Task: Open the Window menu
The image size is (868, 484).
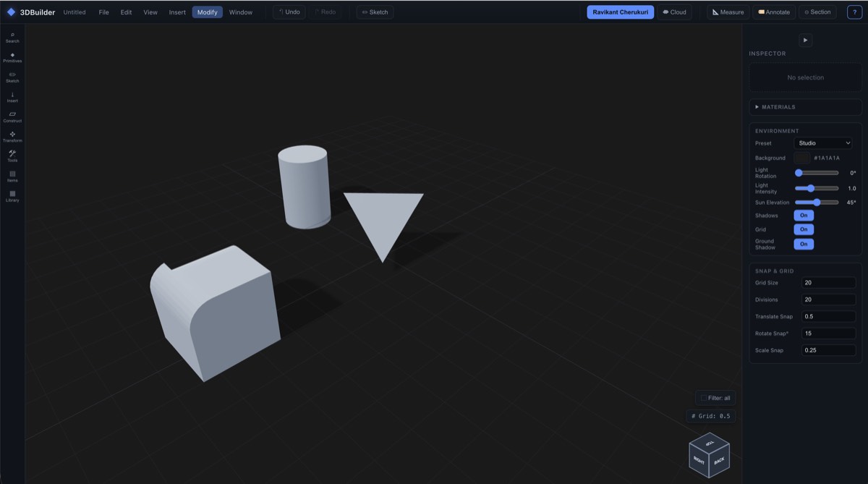Action: pyautogui.click(x=241, y=12)
